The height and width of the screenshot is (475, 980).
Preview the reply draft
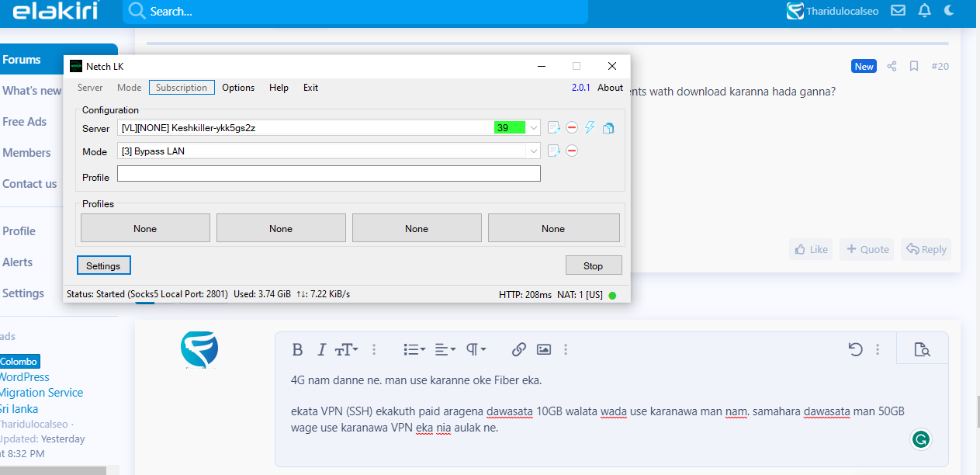(922, 350)
